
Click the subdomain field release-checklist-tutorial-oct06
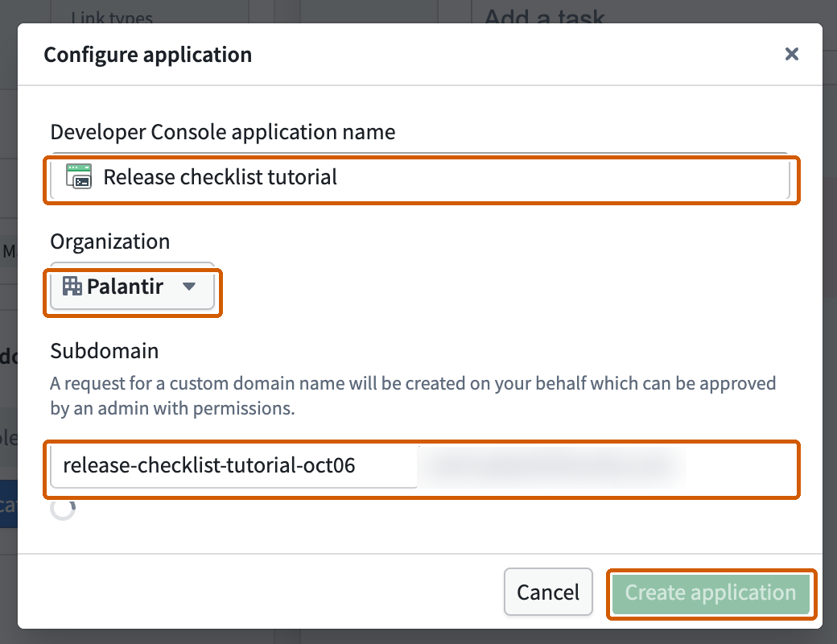pyautogui.click(x=234, y=465)
